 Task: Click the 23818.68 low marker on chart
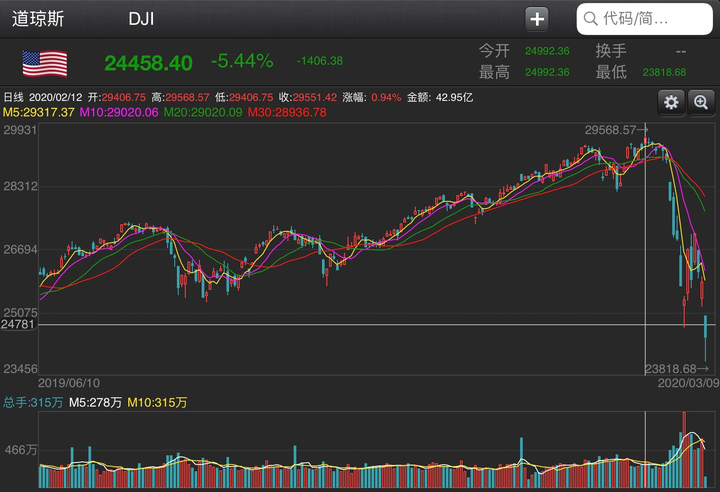coord(677,369)
